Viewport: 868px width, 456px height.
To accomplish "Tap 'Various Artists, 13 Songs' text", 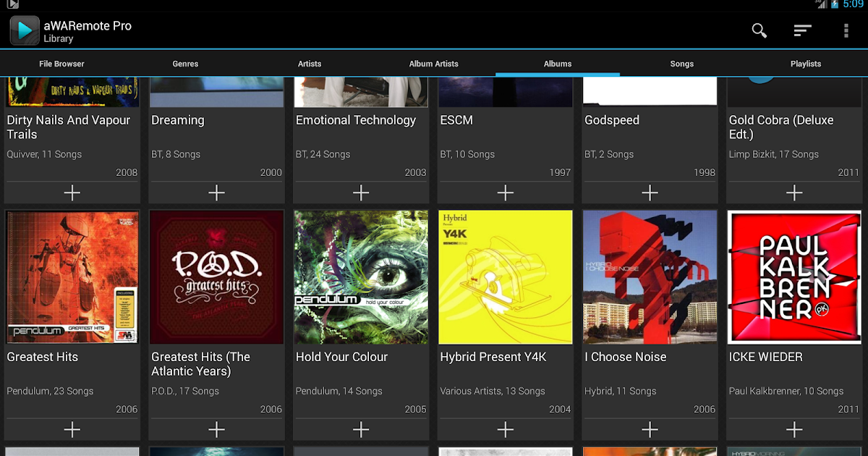I will tap(493, 391).
